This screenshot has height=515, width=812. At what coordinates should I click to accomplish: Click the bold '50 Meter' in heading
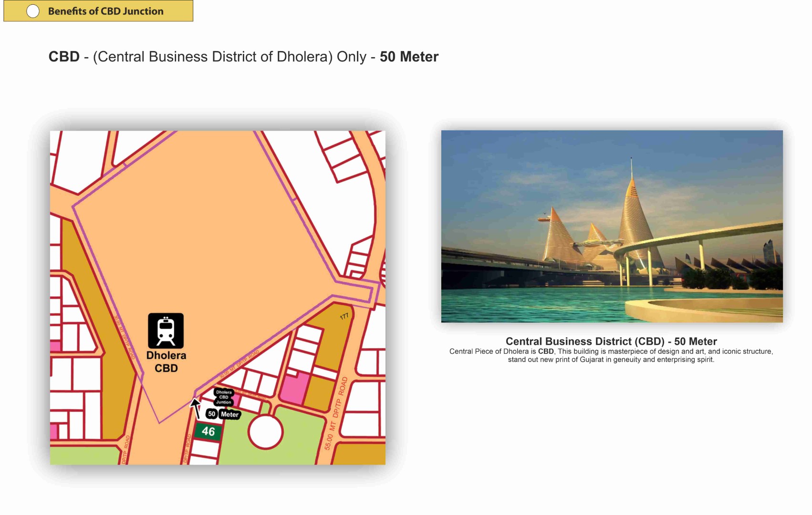409,57
